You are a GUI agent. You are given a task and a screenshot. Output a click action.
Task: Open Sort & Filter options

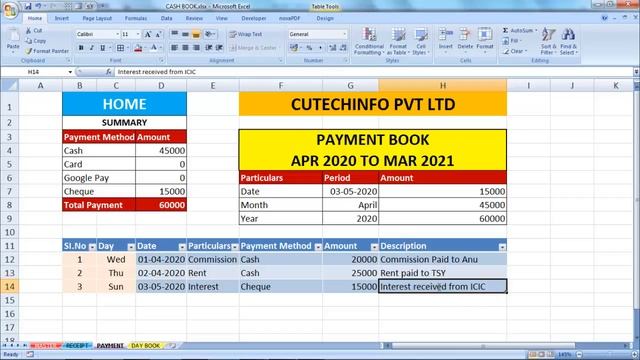pyautogui.click(x=548, y=41)
